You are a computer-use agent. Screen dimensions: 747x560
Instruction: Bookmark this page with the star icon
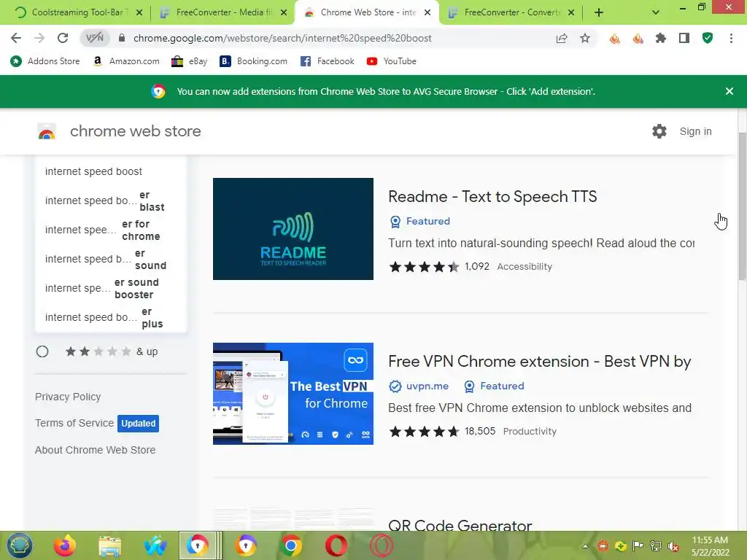click(585, 38)
